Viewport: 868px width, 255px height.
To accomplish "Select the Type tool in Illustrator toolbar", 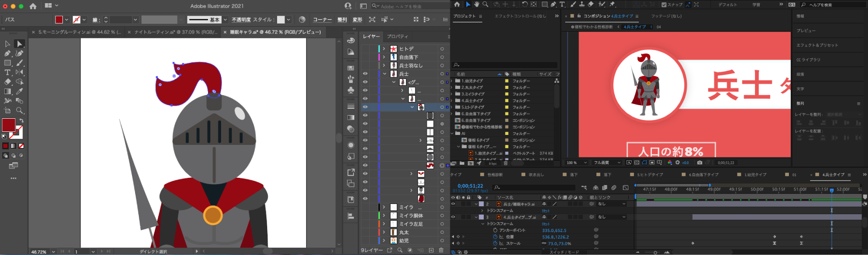I will click(8, 72).
